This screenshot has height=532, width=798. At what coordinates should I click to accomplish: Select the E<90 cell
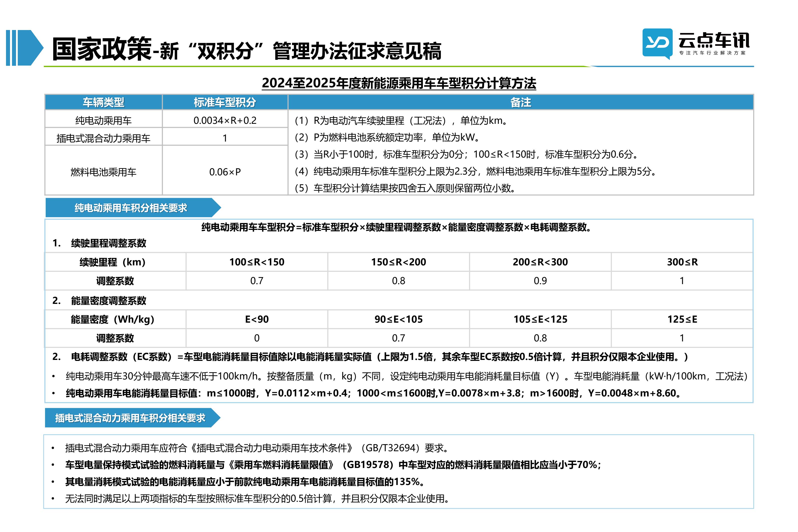[x=257, y=319]
